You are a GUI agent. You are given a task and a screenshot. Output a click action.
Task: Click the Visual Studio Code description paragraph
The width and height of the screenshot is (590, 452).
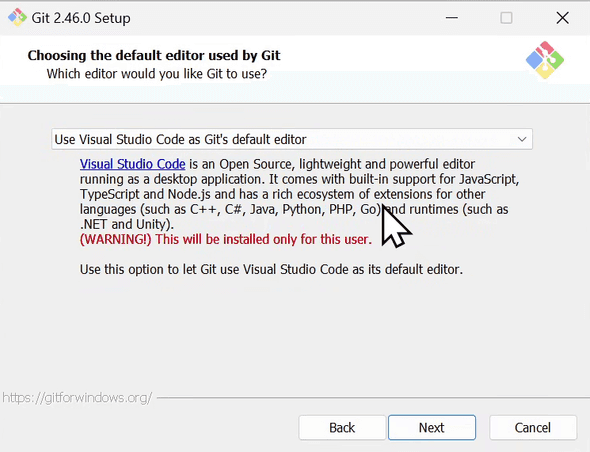(299, 194)
